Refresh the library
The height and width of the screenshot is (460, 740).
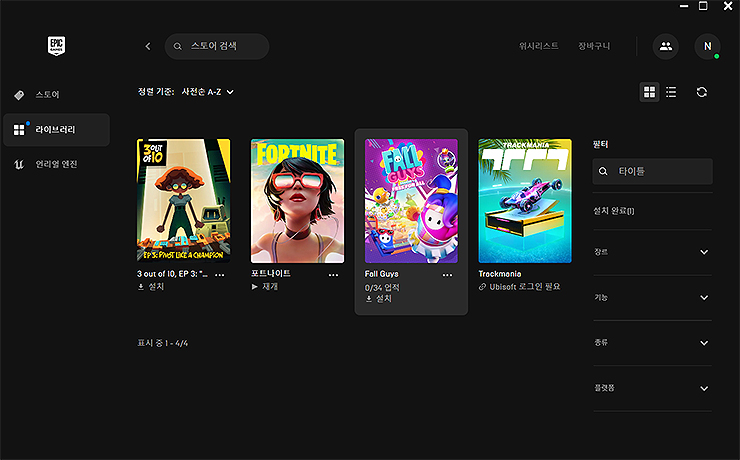pos(702,92)
